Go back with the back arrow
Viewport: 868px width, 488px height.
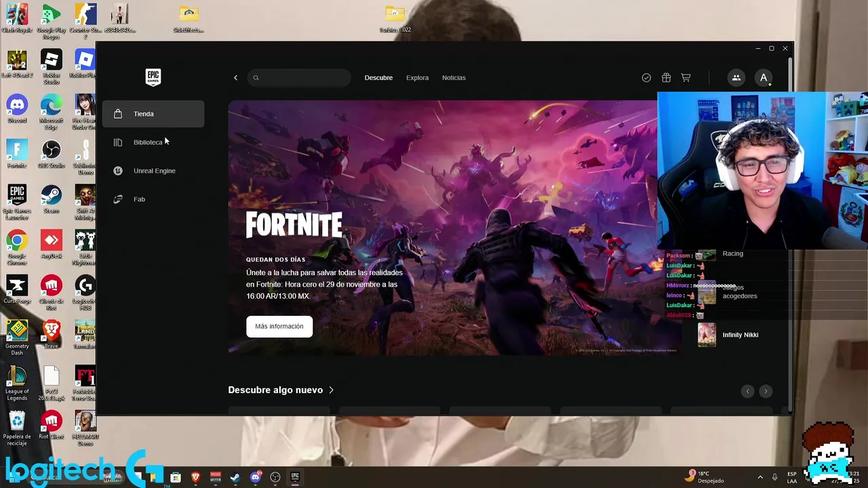235,78
